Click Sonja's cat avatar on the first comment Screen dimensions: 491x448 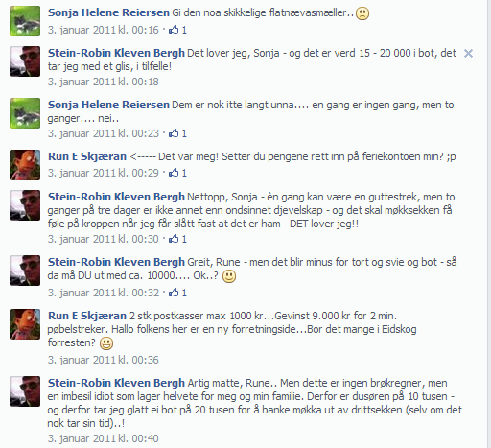click(25, 21)
